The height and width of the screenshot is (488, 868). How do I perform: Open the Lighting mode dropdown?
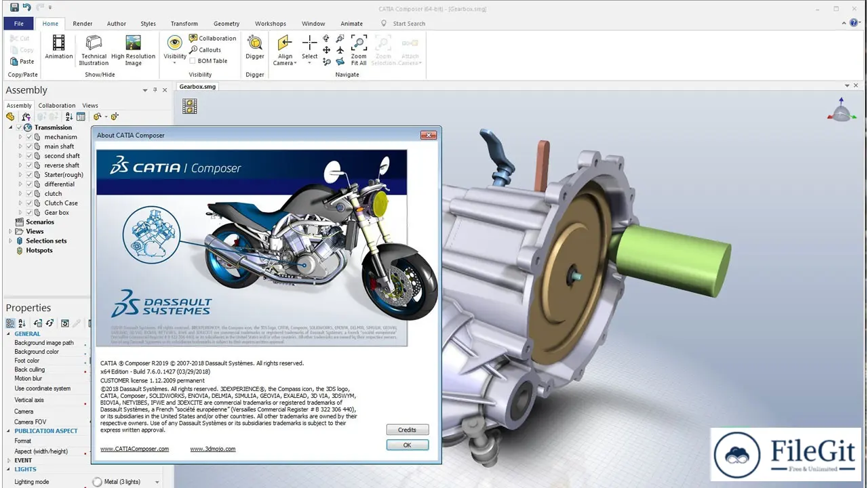point(157,482)
